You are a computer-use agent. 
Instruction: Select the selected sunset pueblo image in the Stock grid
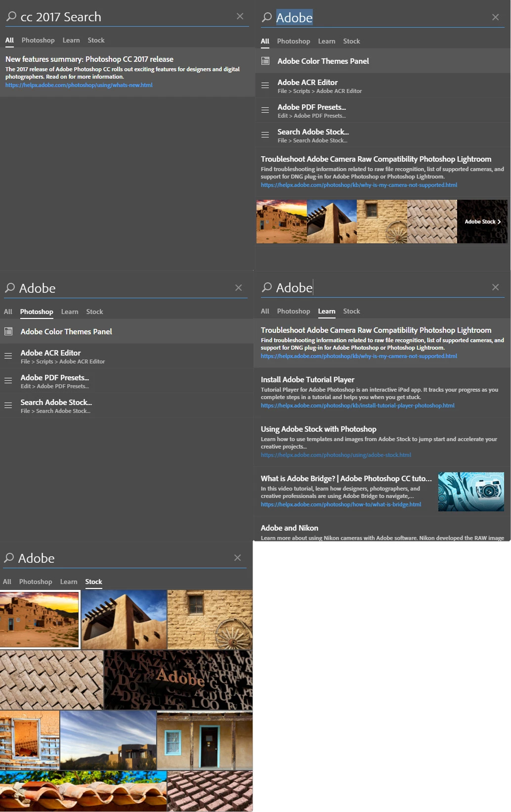(40, 619)
